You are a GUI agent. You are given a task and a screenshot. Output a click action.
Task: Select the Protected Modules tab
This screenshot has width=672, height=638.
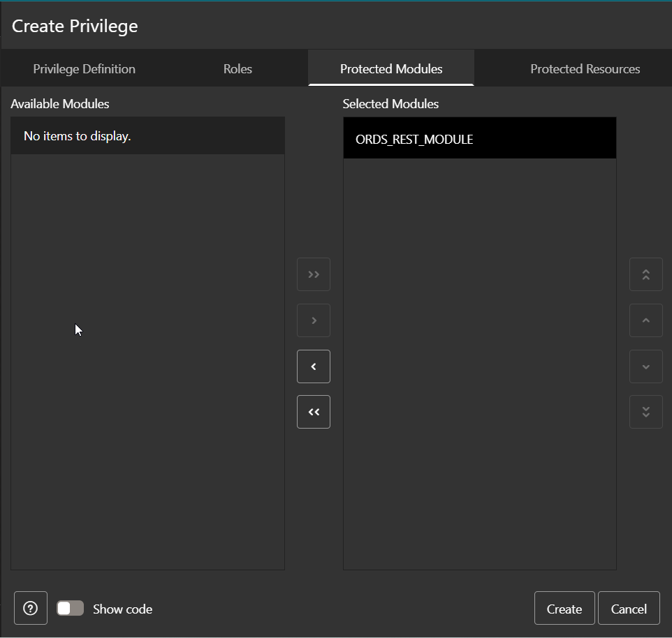(390, 68)
